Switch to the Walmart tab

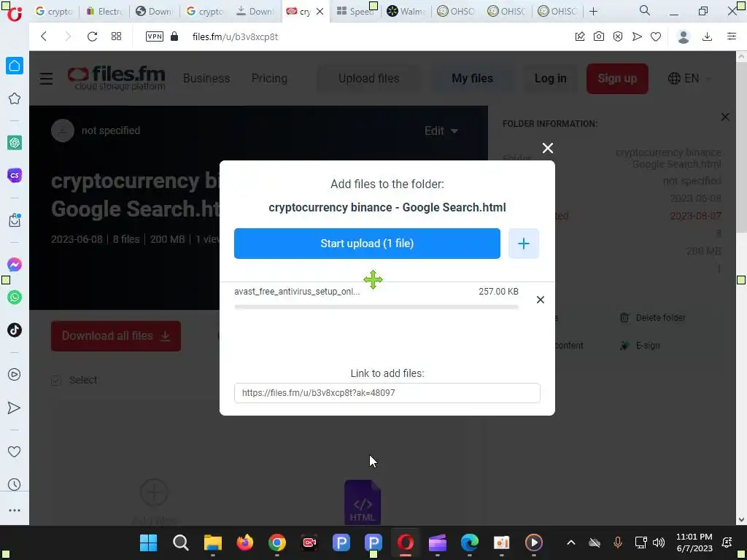(x=406, y=12)
